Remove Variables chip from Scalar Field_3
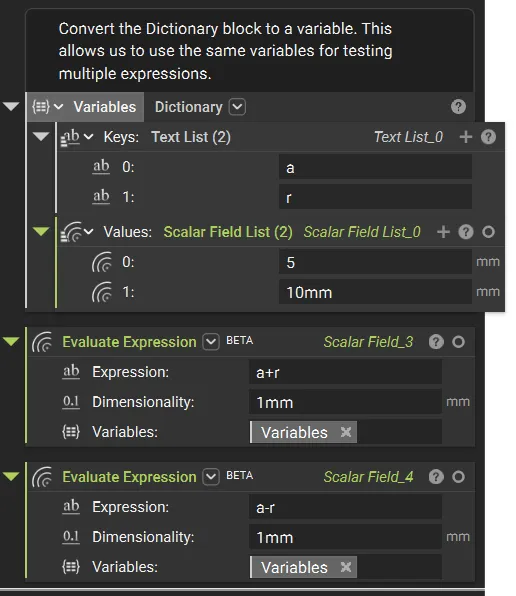Viewport: 516px width, 596px height. pos(346,432)
